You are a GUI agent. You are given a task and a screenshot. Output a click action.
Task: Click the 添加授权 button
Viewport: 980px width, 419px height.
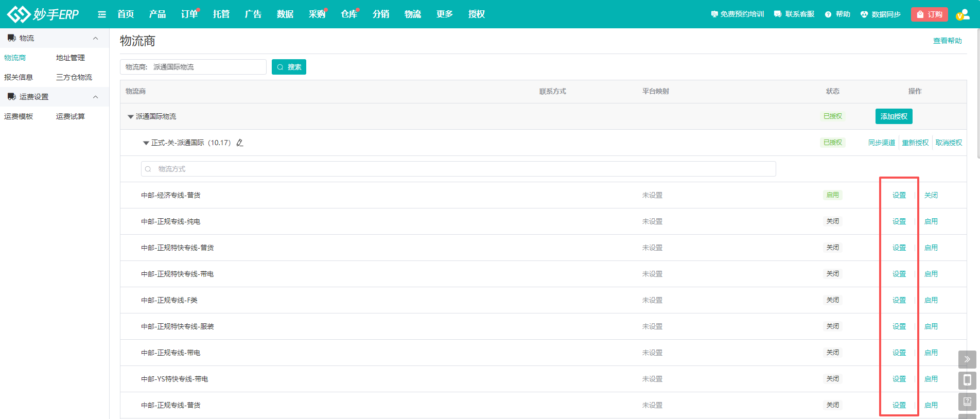894,116
